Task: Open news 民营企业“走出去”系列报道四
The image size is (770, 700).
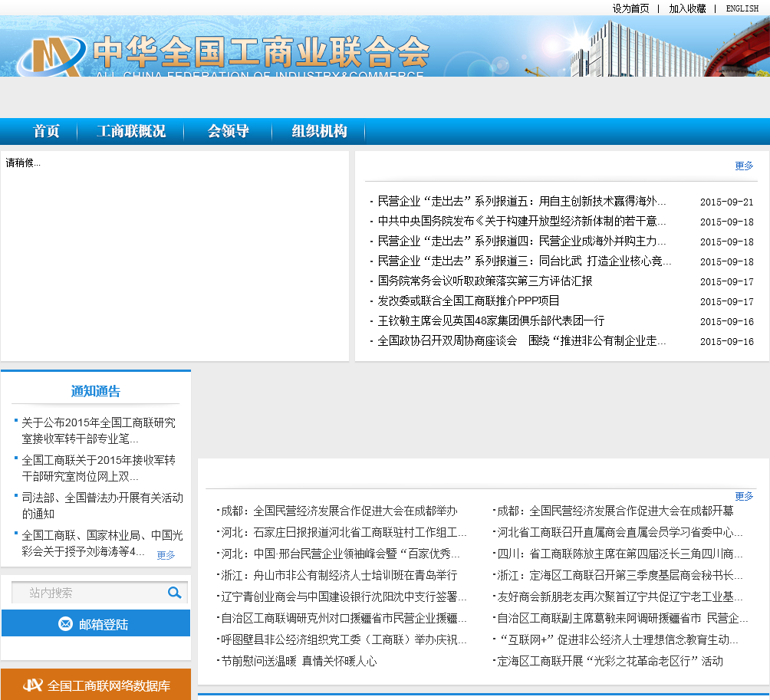Action: coord(522,241)
